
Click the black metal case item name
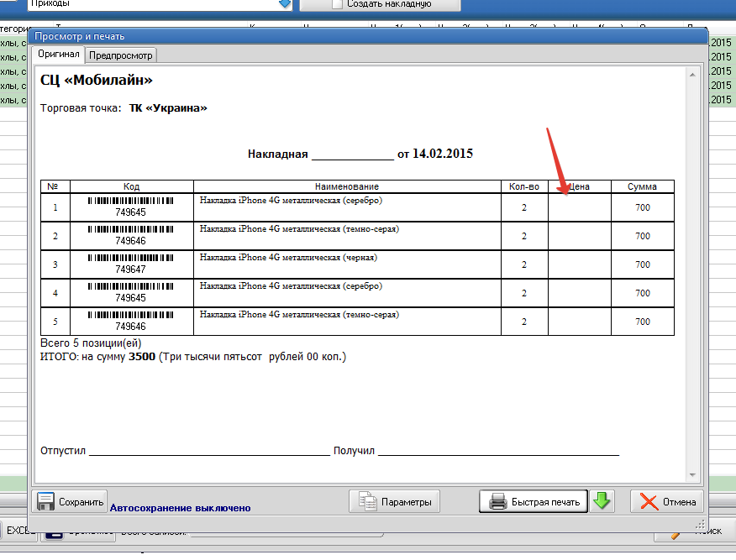[288, 259]
